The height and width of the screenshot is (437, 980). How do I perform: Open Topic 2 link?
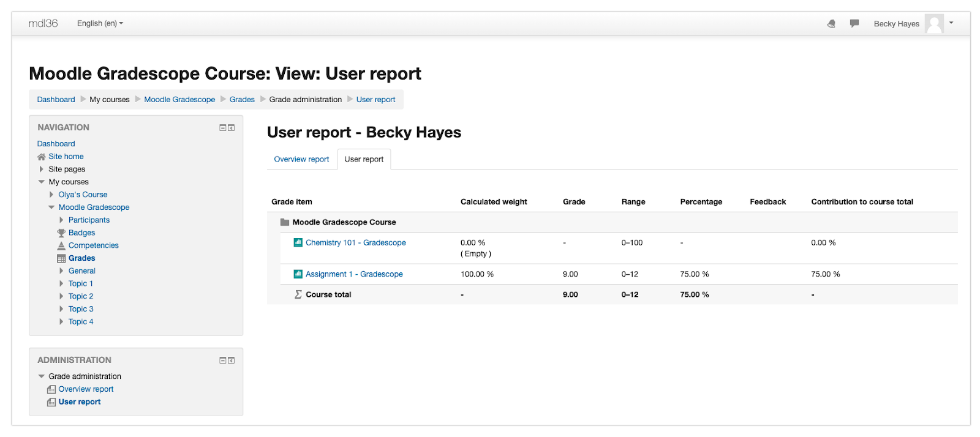pos(80,296)
